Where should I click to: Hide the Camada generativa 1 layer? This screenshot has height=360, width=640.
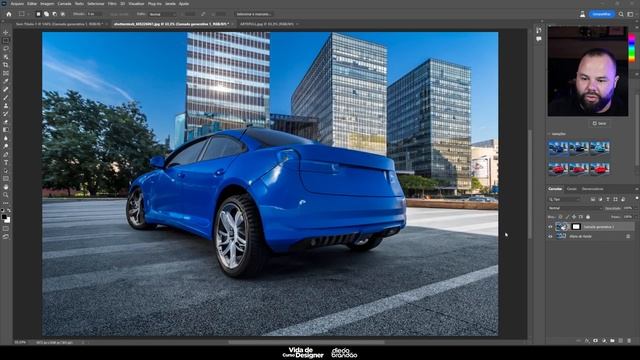(550, 227)
